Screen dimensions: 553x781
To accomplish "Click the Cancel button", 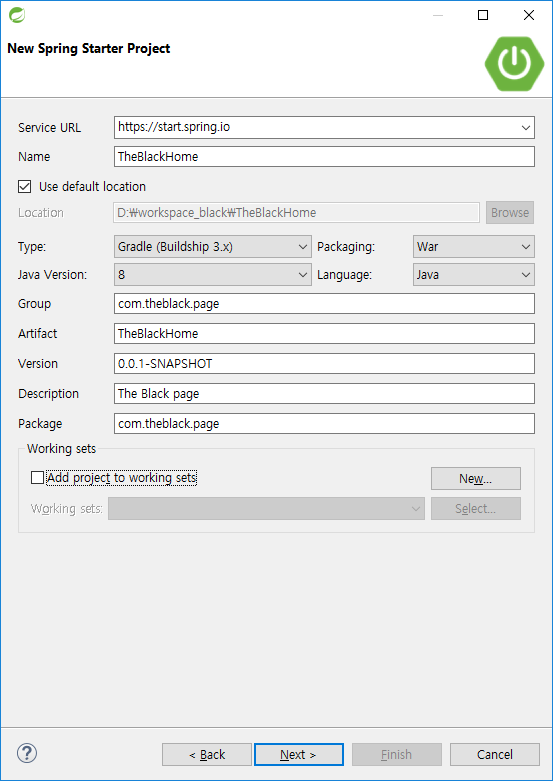I will [495, 755].
